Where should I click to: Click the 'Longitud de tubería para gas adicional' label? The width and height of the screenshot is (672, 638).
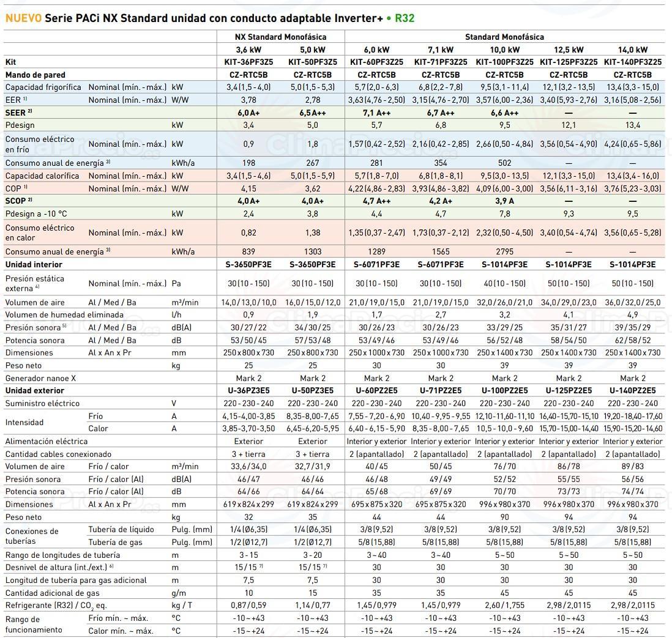click(x=76, y=581)
